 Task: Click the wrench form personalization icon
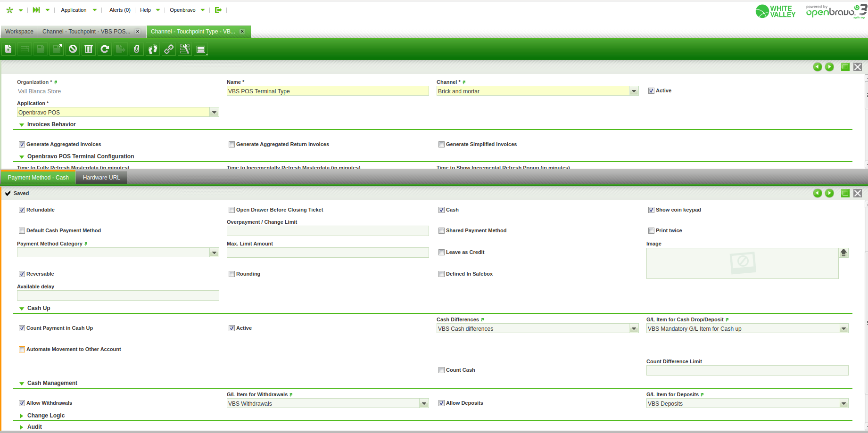pyautogui.click(x=185, y=49)
